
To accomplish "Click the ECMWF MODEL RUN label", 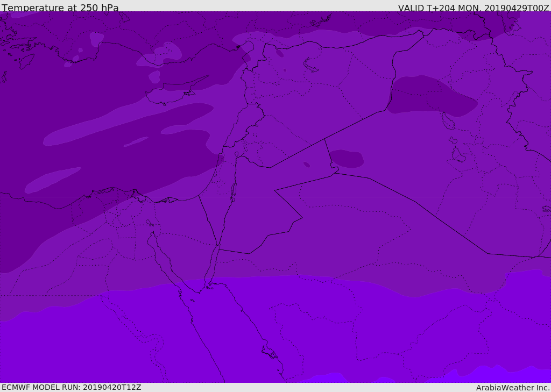I will coord(71,387).
